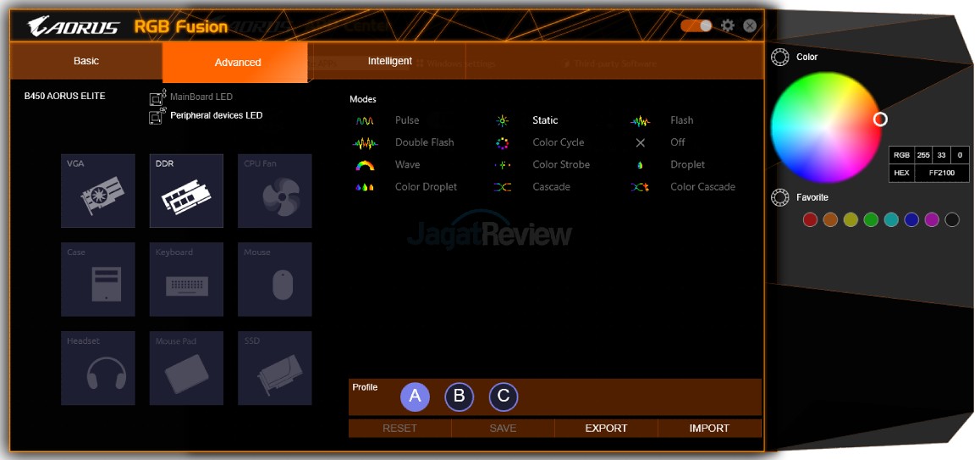The image size is (980, 460).
Task: Click the IMPORT button
Action: 709,429
